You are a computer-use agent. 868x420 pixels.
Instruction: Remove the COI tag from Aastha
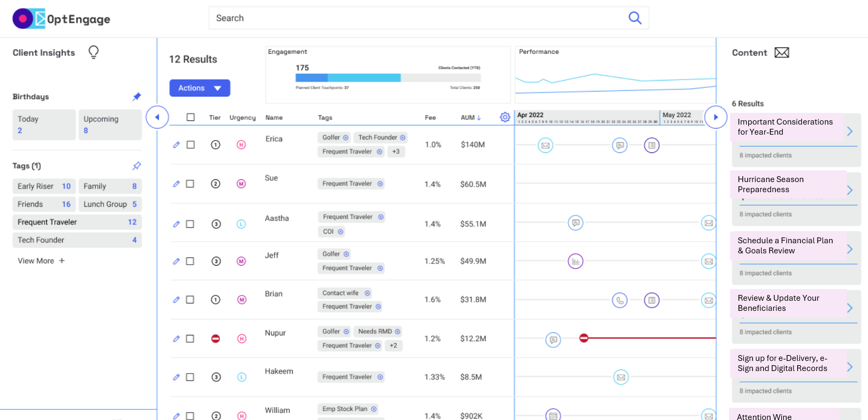(340, 232)
